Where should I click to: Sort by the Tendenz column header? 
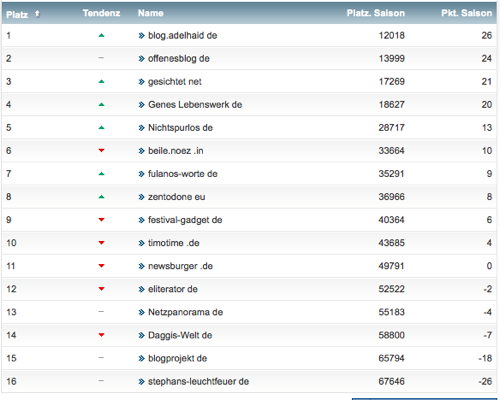click(x=101, y=13)
